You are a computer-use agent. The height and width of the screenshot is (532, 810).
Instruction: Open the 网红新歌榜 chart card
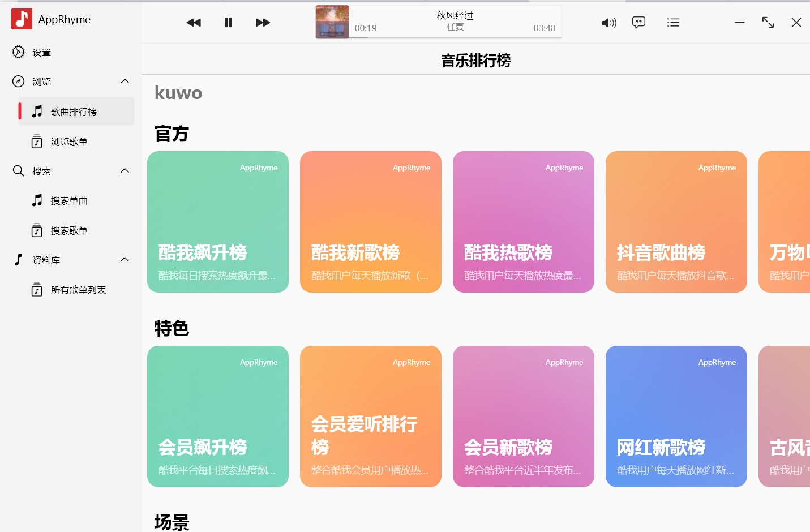[676, 417]
